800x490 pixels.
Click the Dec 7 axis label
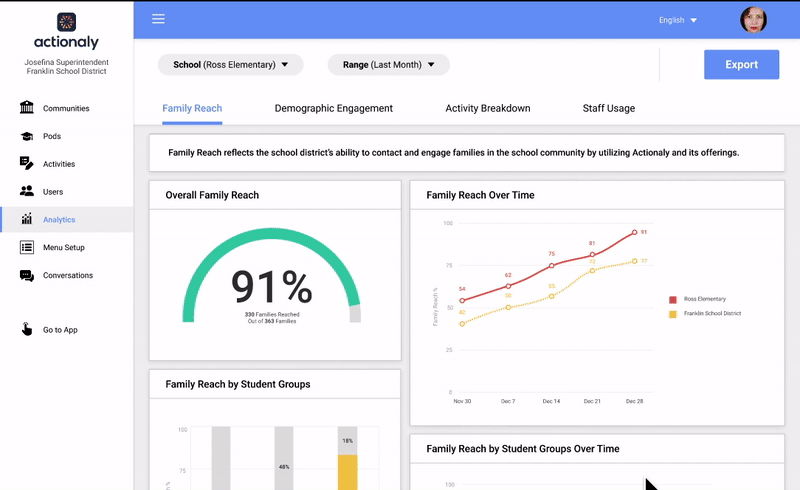[x=508, y=401]
